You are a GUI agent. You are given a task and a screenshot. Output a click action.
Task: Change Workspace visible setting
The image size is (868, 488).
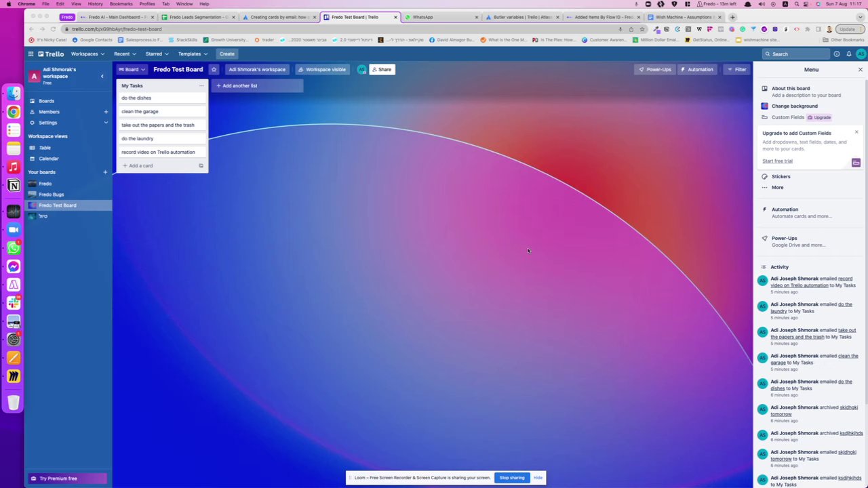(x=321, y=69)
